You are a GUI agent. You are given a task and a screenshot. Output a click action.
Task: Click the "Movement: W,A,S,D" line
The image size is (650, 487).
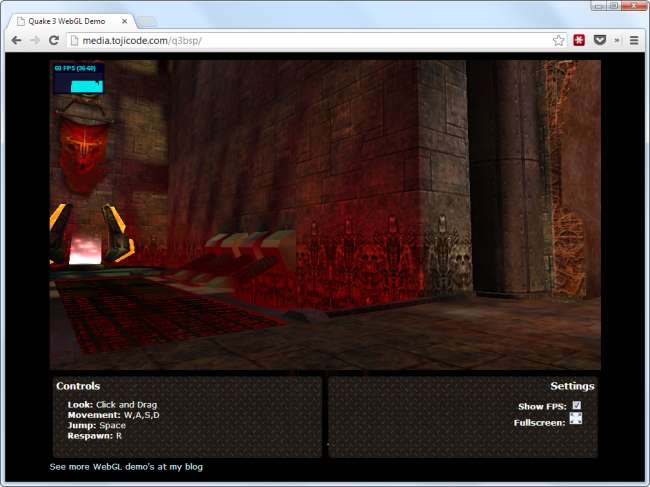113,415
